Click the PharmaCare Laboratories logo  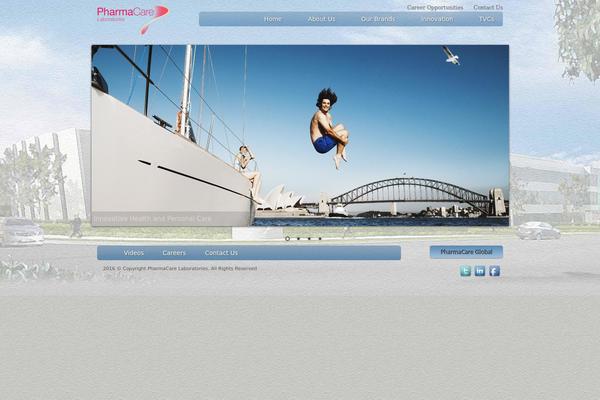click(132, 16)
